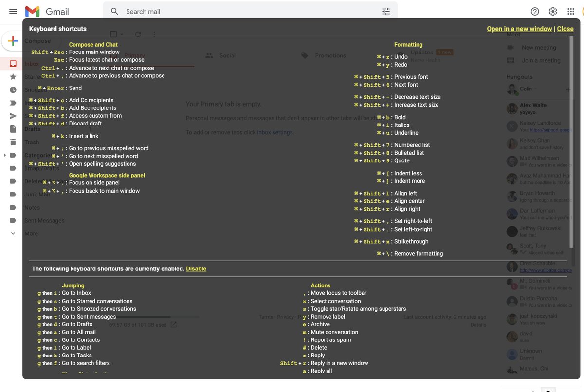Focus the Search mail field
The height and width of the screenshot is (392, 584).
tap(251, 11)
